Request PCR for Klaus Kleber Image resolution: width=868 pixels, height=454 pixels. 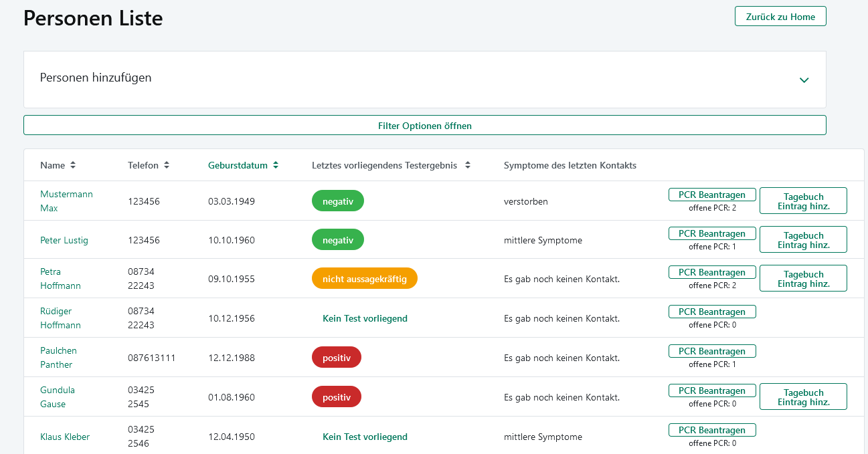(x=711, y=430)
